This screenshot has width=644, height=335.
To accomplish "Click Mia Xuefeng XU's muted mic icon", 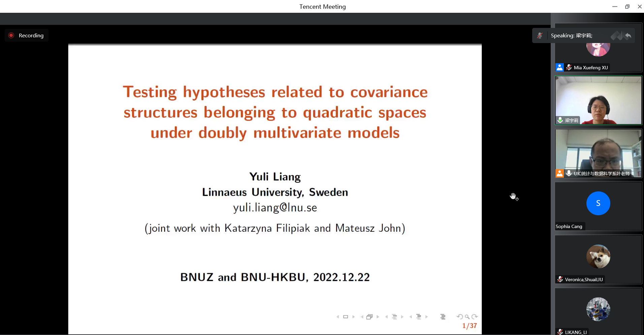I will click(x=569, y=68).
